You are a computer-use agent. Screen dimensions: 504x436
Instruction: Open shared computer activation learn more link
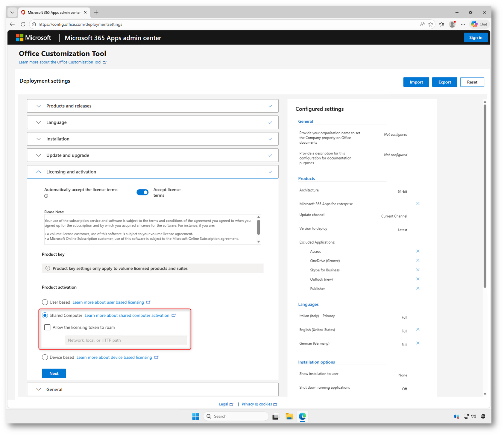point(127,315)
